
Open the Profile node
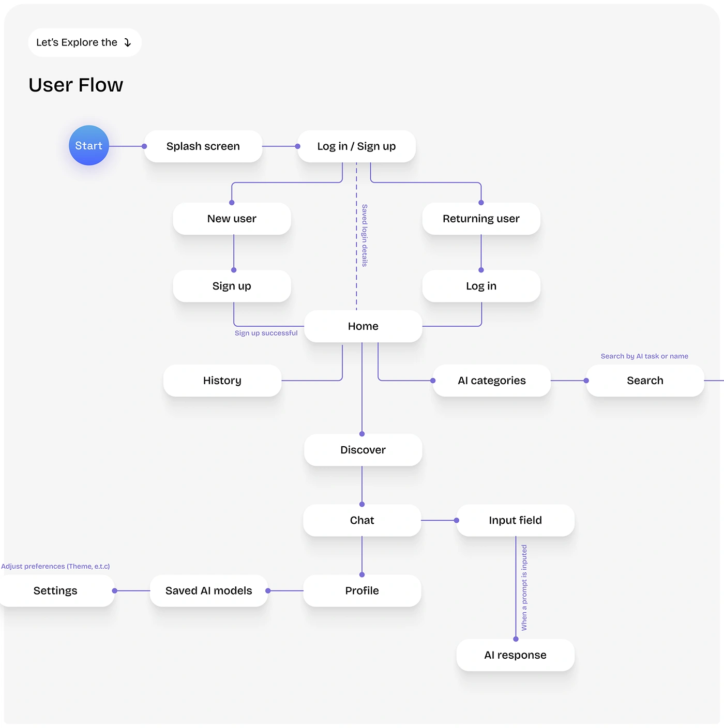[362, 590]
